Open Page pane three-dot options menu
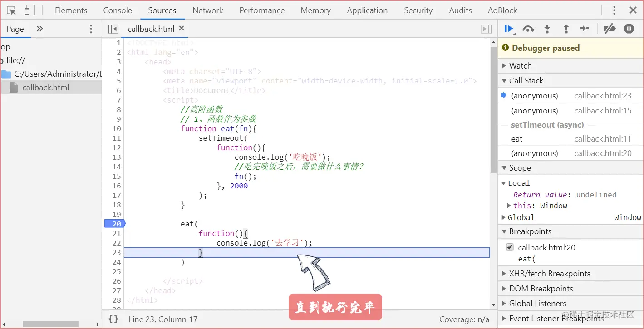This screenshot has width=644, height=329. (91, 29)
